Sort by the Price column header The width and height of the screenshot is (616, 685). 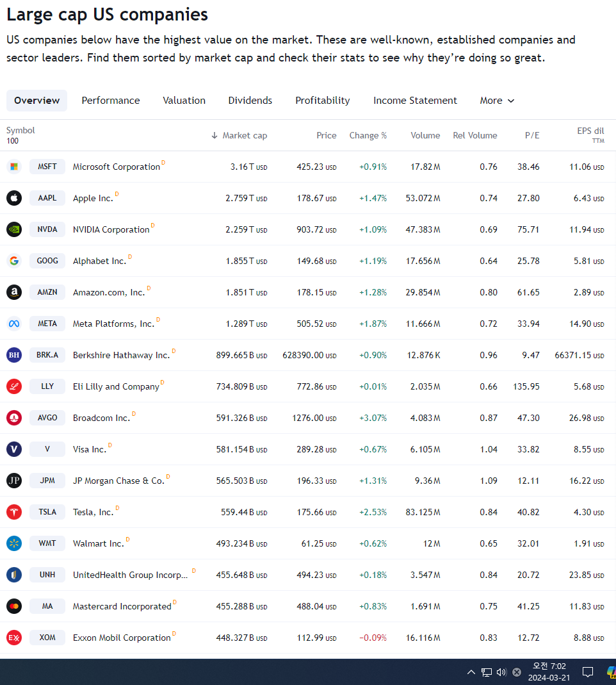(x=326, y=135)
